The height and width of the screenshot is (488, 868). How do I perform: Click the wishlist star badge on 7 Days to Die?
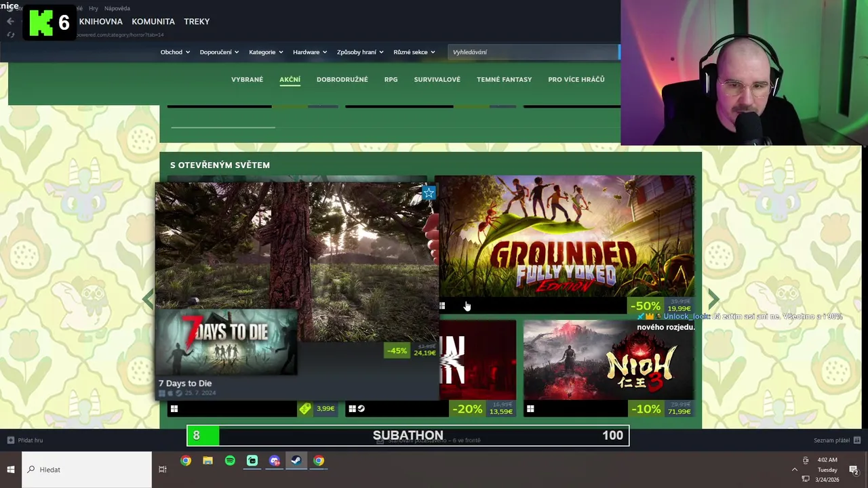[x=429, y=194]
